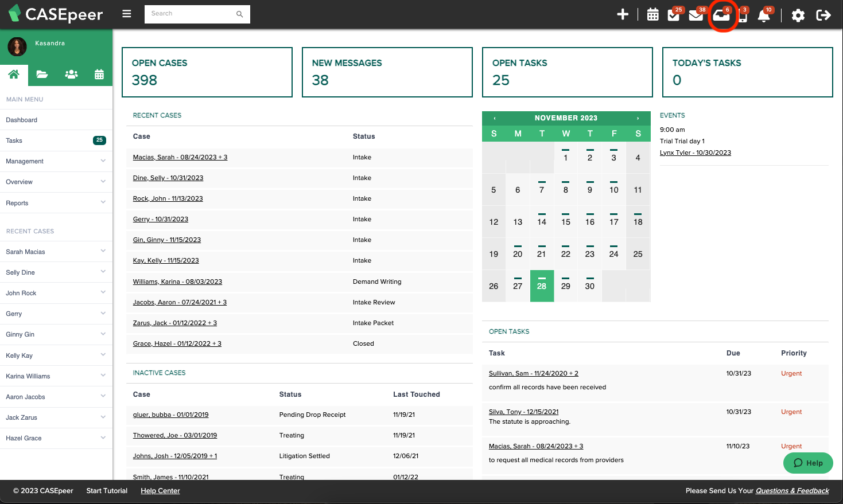Open messages envelope icon with 38 badge
The image size is (843, 504).
(697, 14)
